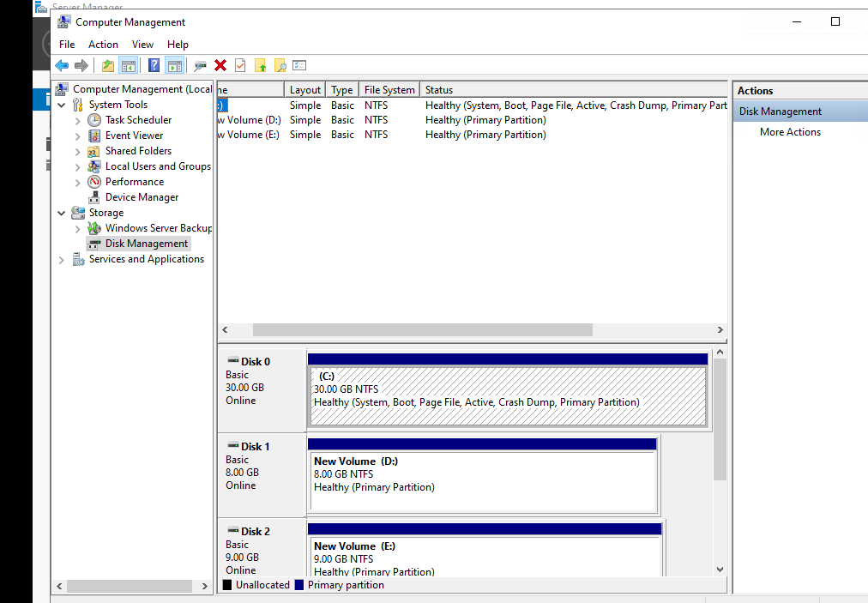Click the Windows Server Backup icon
868x603 pixels.
pyautogui.click(x=94, y=228)
